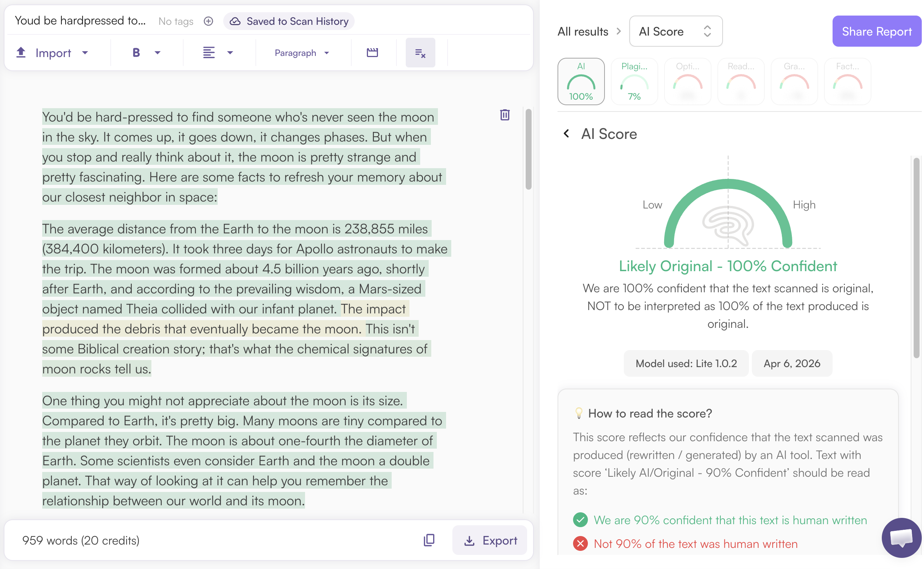Click the text alignment icon

[x=209, y=53]
